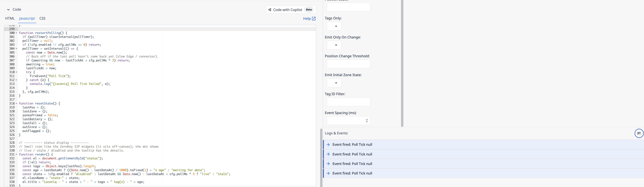
Task: Open the CSS tab
Action: [x=43, y=18]
